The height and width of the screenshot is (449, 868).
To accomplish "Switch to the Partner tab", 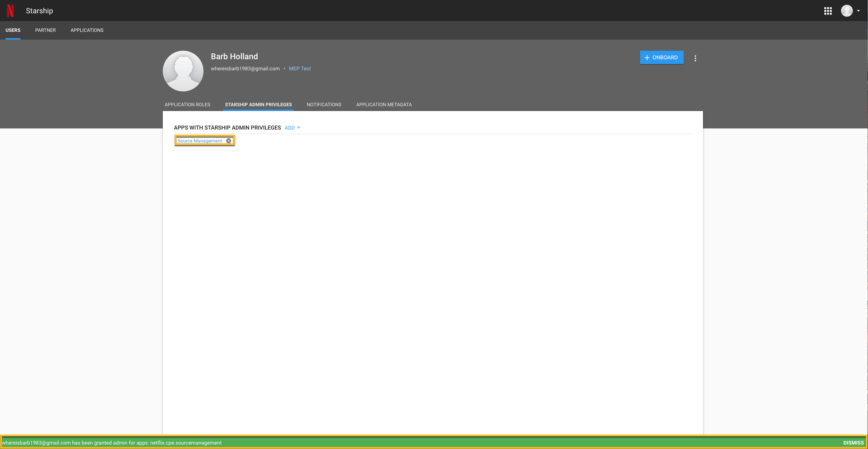I will click(x=46, y=30).
